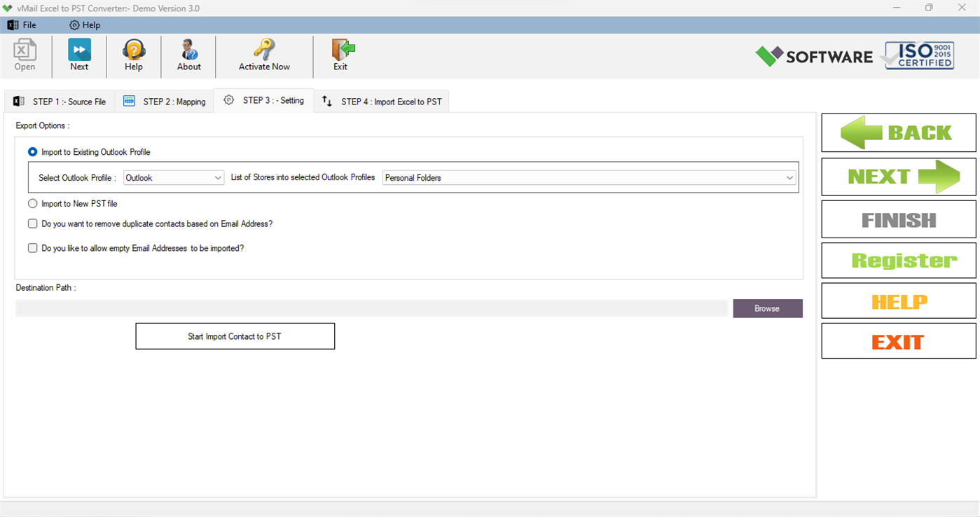The height and width of the screenshot is (517, 980).
Task: Click the Excel icon next to the File menu
Action: point(12,25)
